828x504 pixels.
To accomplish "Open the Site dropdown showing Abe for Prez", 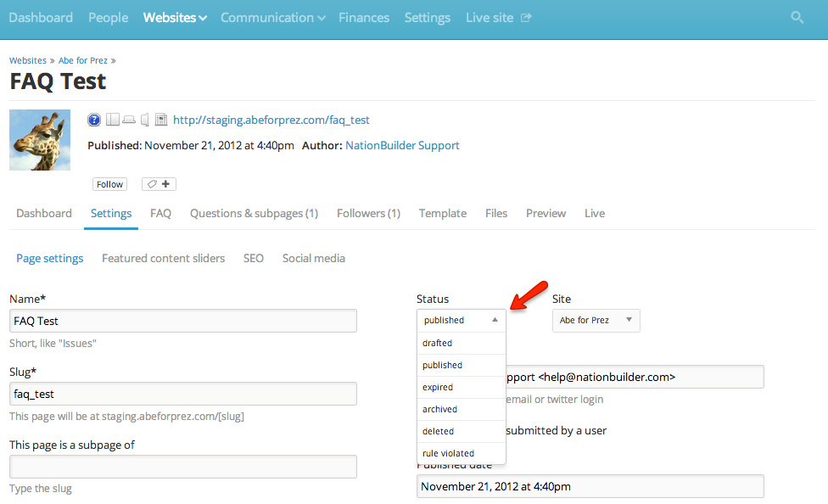I will tap(596, 320).
